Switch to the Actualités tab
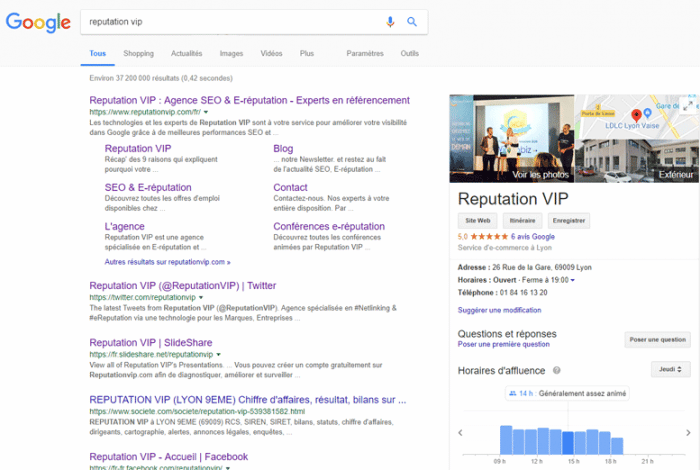 [x=187, y=54]
